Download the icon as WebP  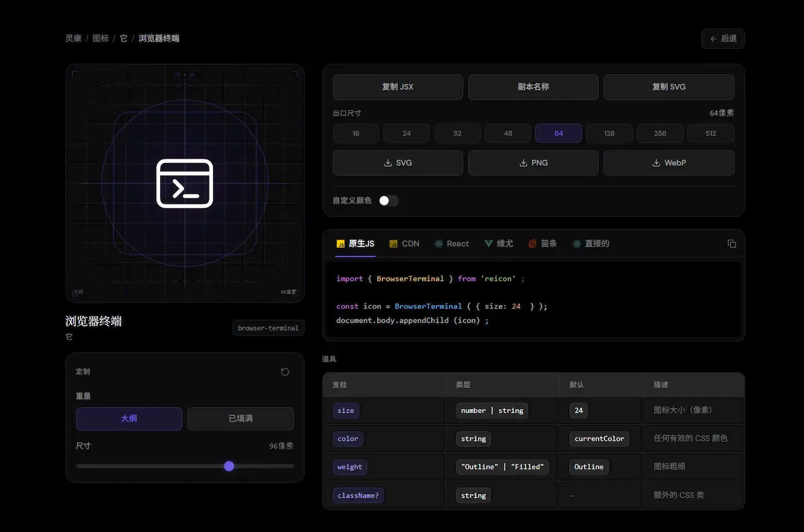[x=668, y=163]
